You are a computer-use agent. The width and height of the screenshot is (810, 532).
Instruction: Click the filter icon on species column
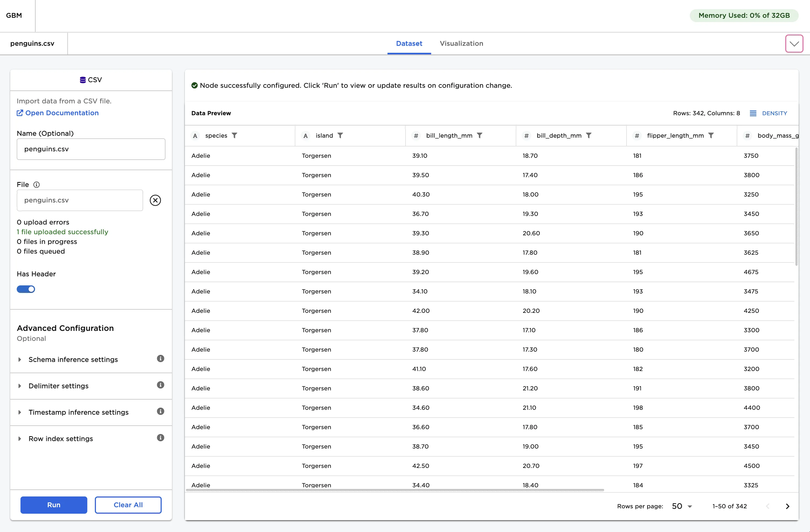(234, 135)
